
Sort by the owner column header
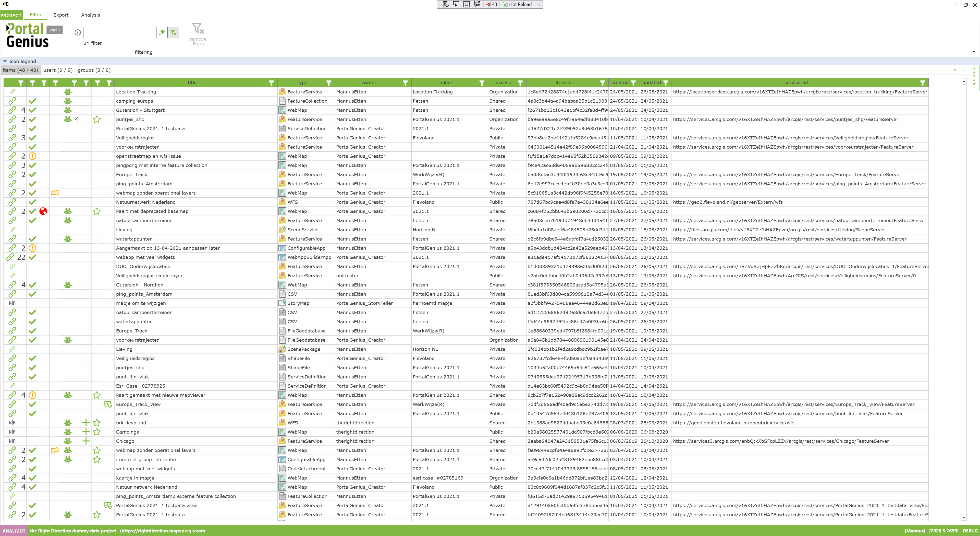(369, 82)
